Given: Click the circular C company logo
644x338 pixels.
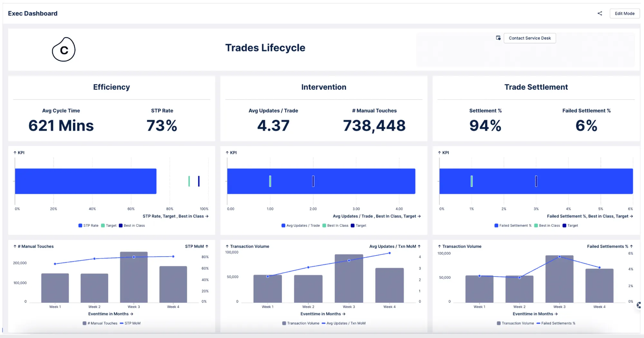Looking at the screenshot, I should tap(64, 49).
